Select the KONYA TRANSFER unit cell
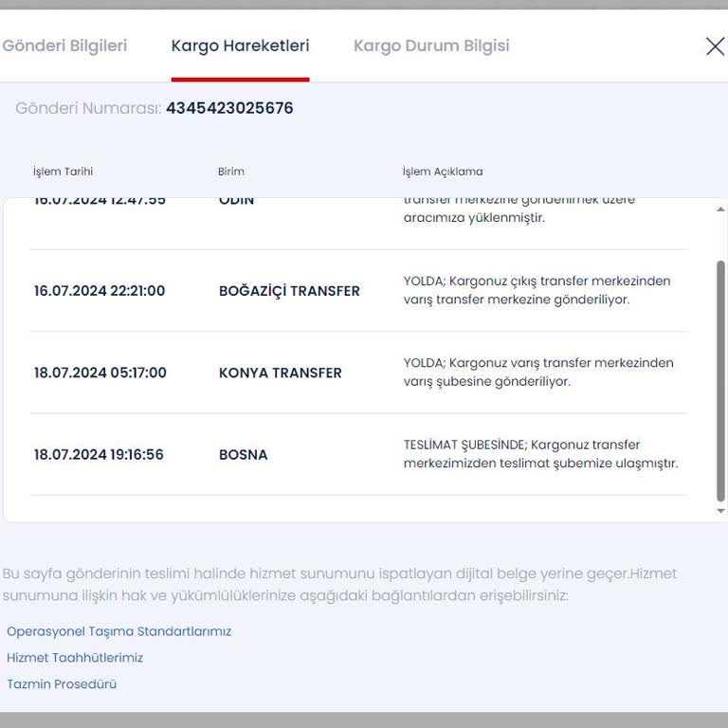The image size is (728, 728). click(281, 373)
